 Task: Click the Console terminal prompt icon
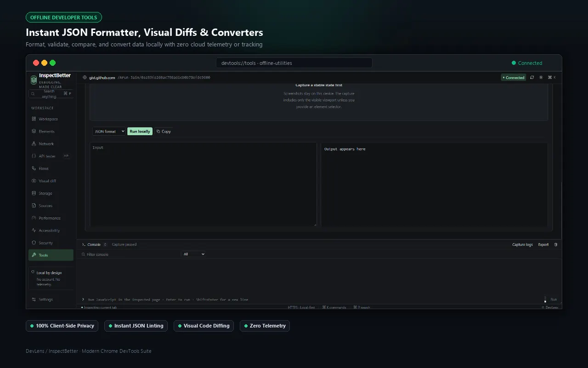pos(84,245)
